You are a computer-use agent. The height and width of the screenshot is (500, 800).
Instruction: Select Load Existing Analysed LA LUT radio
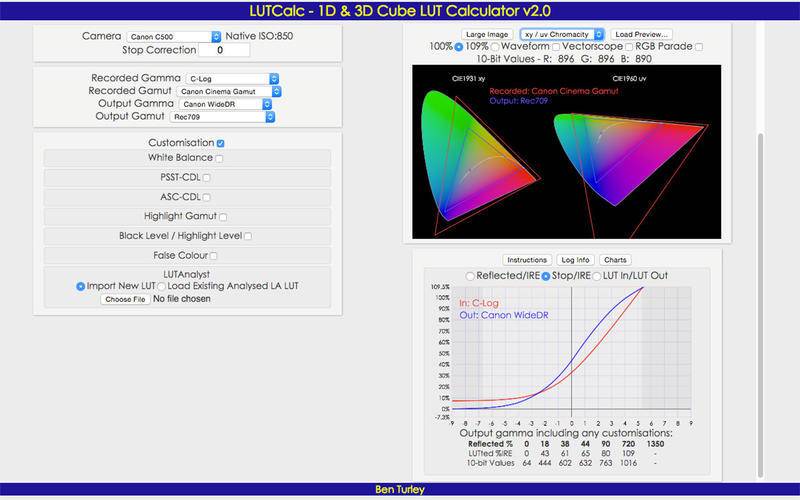point(161,286)
